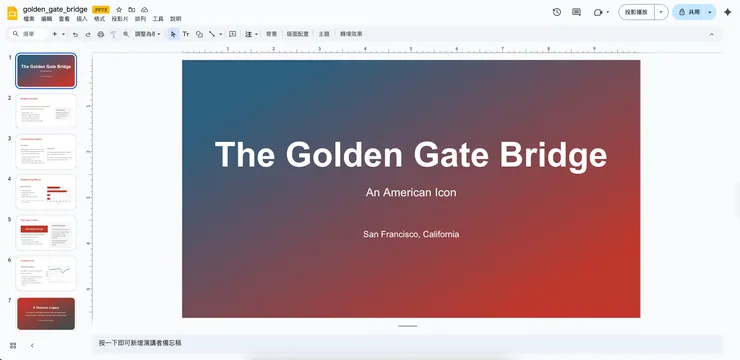Click the 選單 menu search box
Viewport: 740px width, 360px height.
29,34
